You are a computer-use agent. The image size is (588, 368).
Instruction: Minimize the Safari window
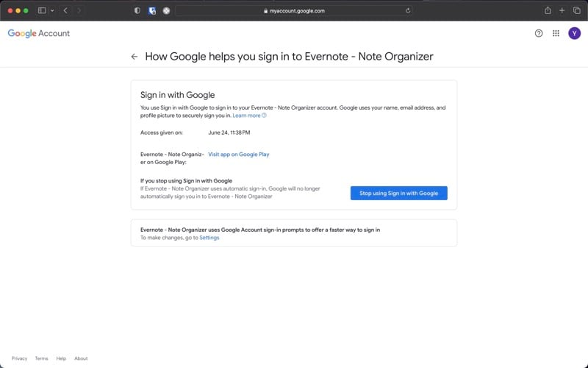point(18,10)
